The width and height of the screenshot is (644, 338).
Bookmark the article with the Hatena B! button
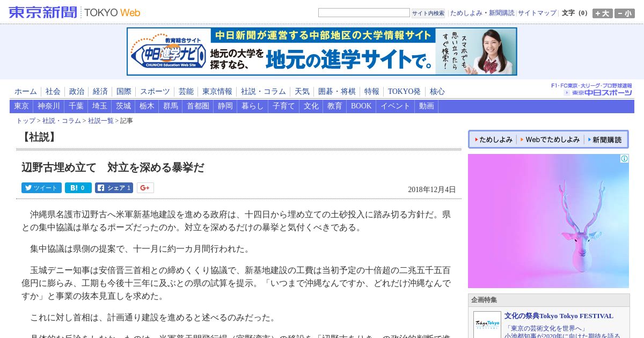(78, 188)
